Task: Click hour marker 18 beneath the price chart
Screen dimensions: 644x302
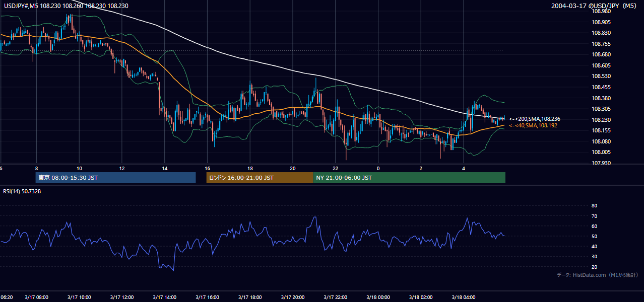Action: tap(250, 168)
